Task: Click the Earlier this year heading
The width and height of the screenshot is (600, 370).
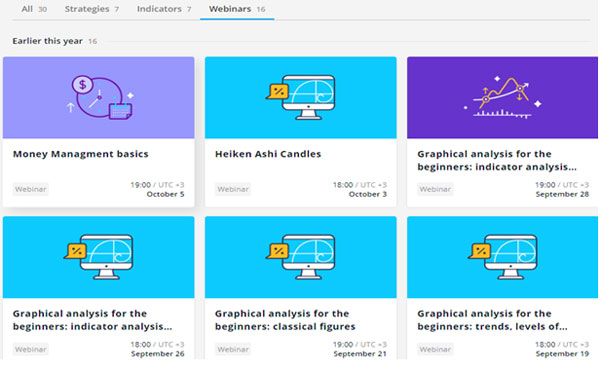Action: [x=47, y=41]
